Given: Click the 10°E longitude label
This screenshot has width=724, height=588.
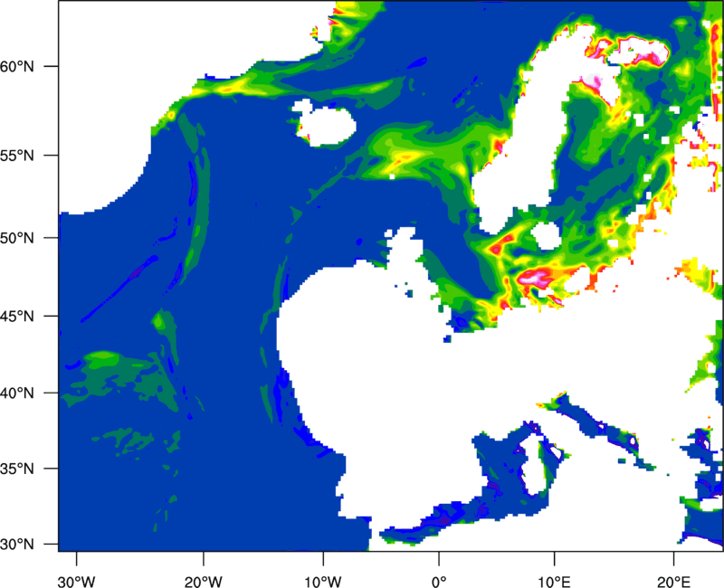Looking at the screenshot, I should [x=554, y=582].
